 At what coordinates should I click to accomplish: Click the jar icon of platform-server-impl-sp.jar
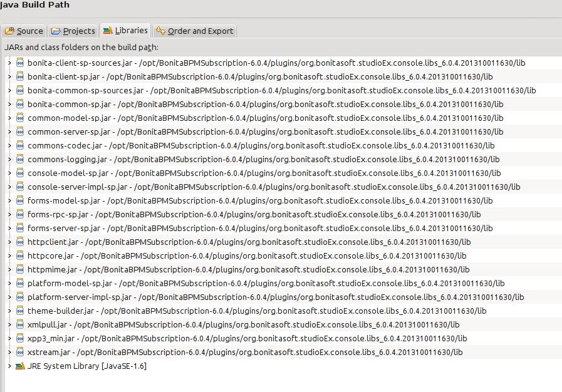coord(20,297)
